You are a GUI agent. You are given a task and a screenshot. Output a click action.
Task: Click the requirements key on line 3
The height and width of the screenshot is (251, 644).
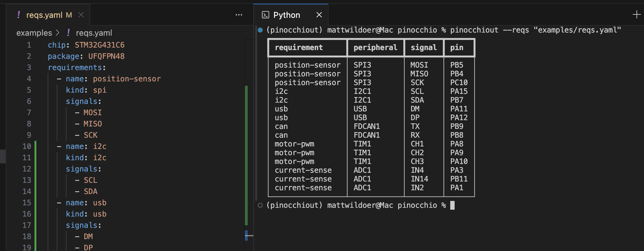click(75, 68)
